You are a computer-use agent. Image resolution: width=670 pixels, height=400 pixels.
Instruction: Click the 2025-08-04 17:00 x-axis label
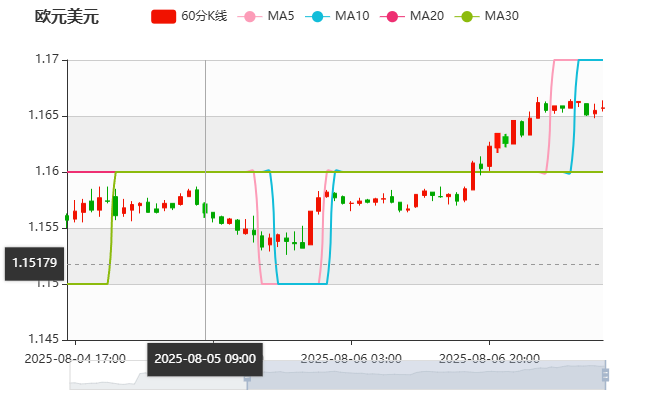(75, 359)
